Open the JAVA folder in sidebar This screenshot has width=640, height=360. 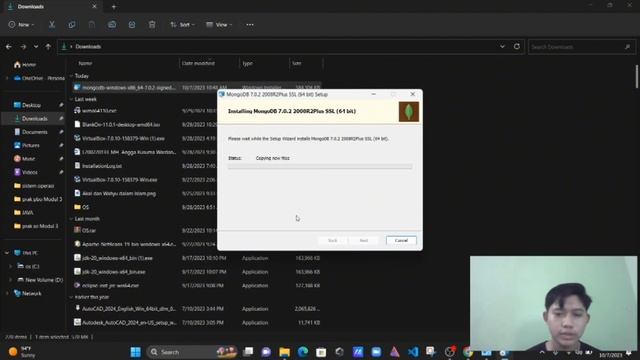28,213
